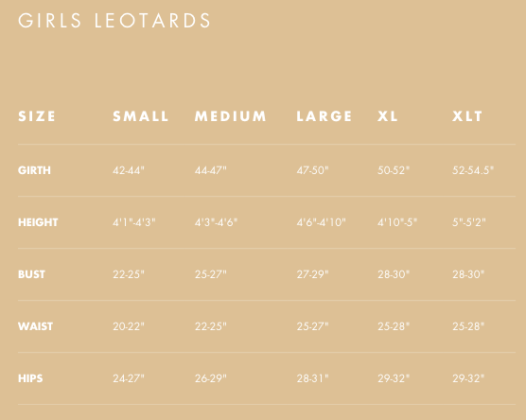Image resolution: width=526 pixels, height=420 pixels.
Task: Select the XLT column header
Action: (467, 116)
